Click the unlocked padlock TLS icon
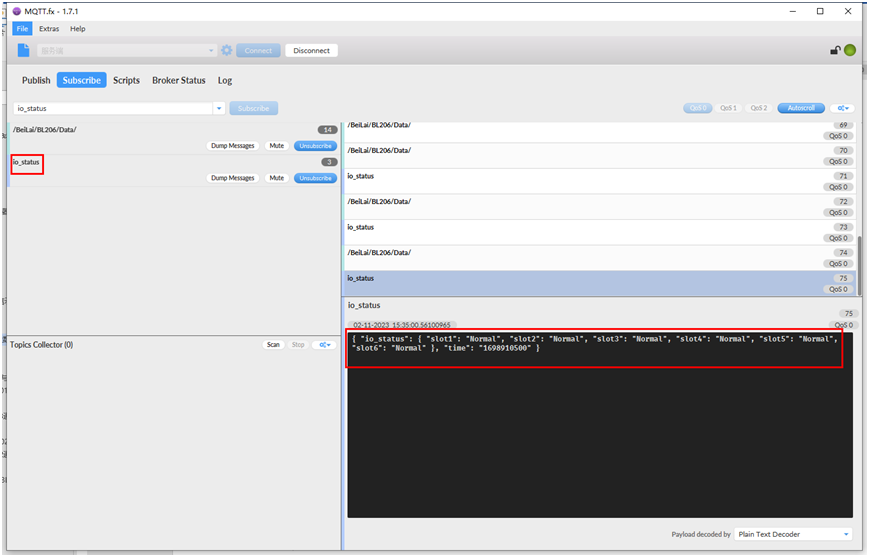 point(835,50)
